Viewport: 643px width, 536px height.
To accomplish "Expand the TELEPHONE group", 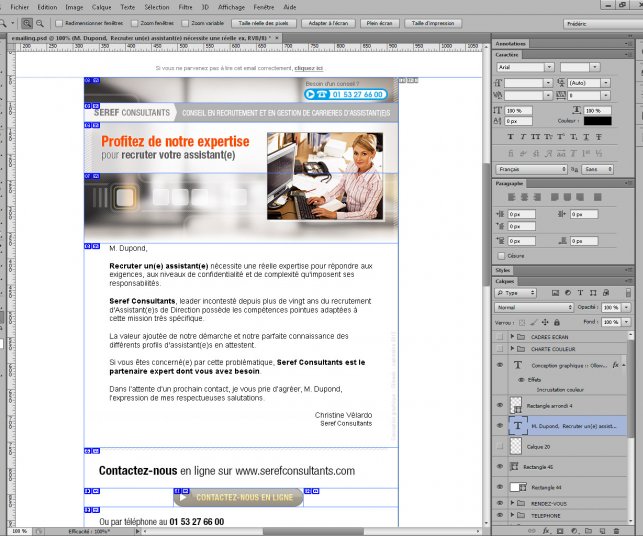I will pos(512,515).
